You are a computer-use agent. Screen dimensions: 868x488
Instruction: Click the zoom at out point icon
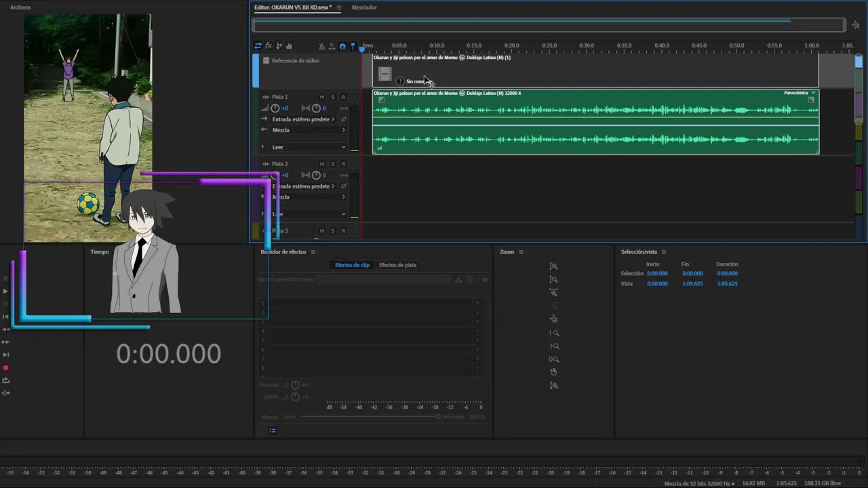pyautogui.click(x=554, y=346)
